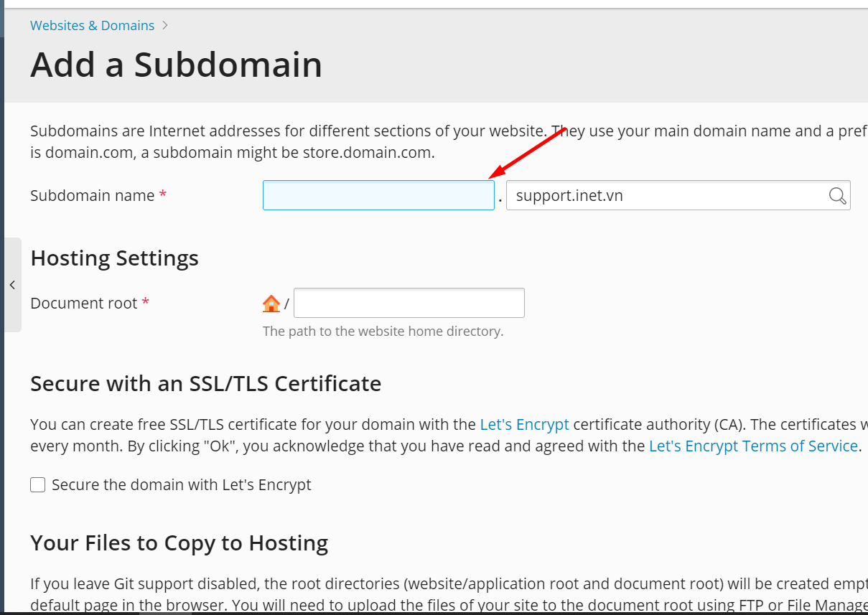Open the Let's Encrypt certificate authority link
Screen dimensions: 868x615
[524, 424]
